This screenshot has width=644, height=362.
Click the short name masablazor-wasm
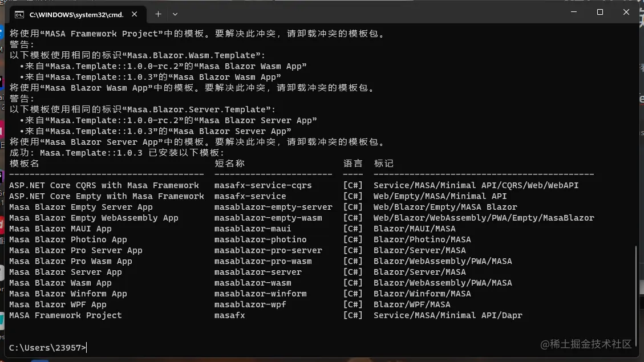(253, 283)
